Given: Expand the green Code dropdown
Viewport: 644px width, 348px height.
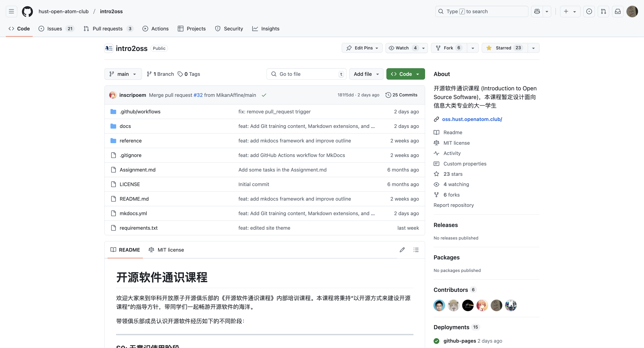Looking at the screenshot, I should click(x=405, y=74).
